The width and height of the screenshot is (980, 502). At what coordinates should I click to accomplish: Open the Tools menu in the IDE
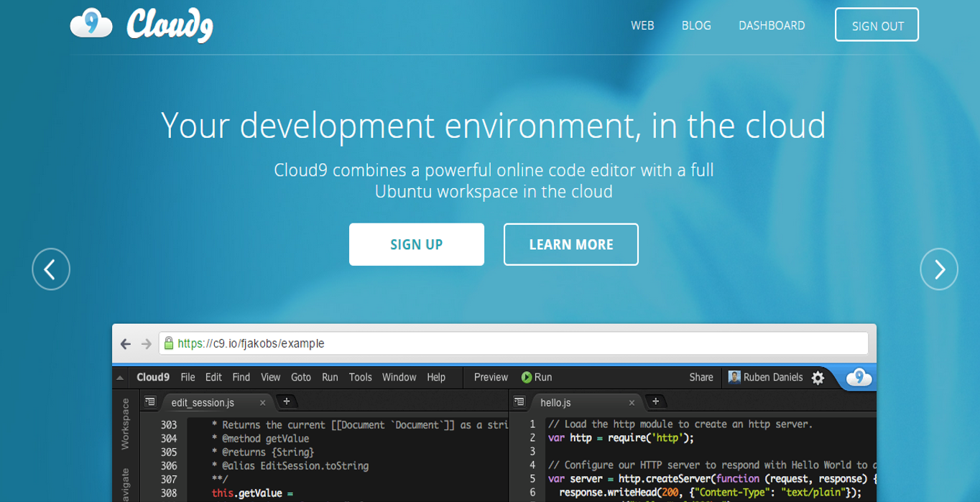pyautogui.click(x=360, y=377)
